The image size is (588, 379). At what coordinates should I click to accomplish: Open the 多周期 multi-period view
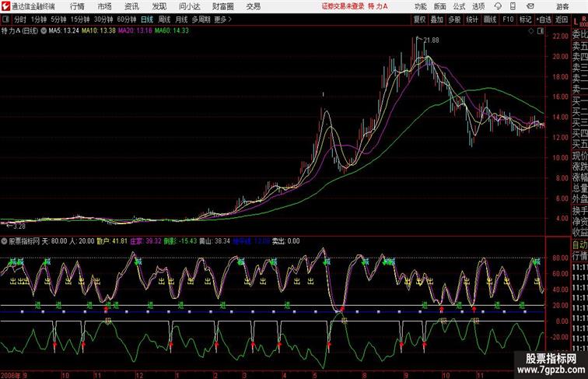point(201,19)
